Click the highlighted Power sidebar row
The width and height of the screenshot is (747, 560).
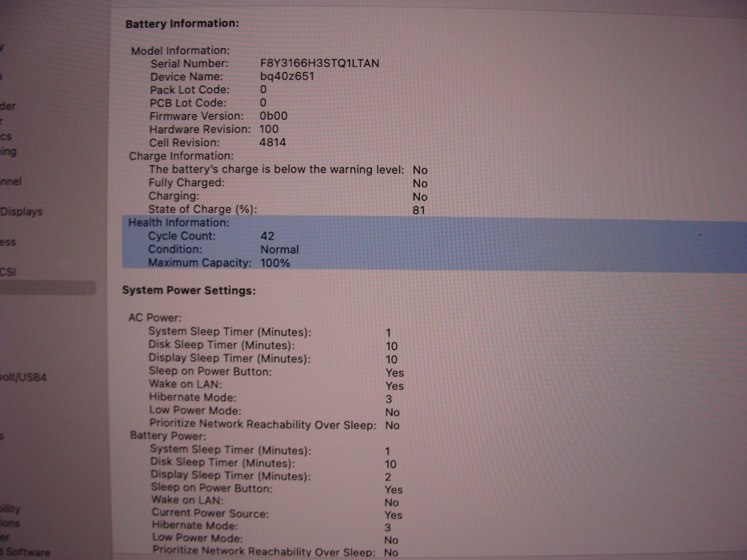[x=47, y=288]
